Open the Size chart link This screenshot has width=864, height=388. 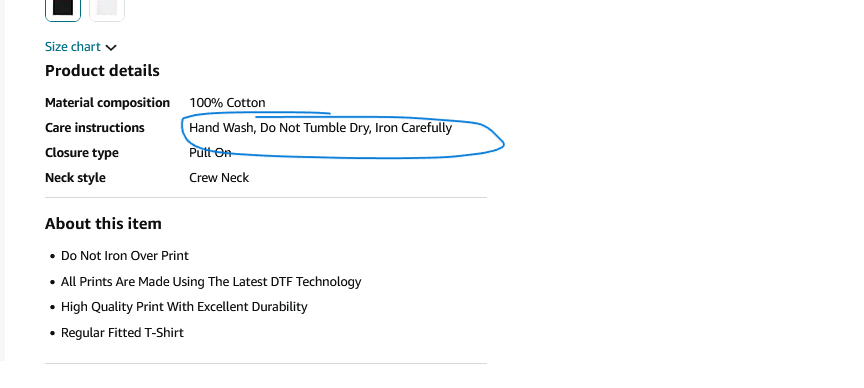point(73,47)
